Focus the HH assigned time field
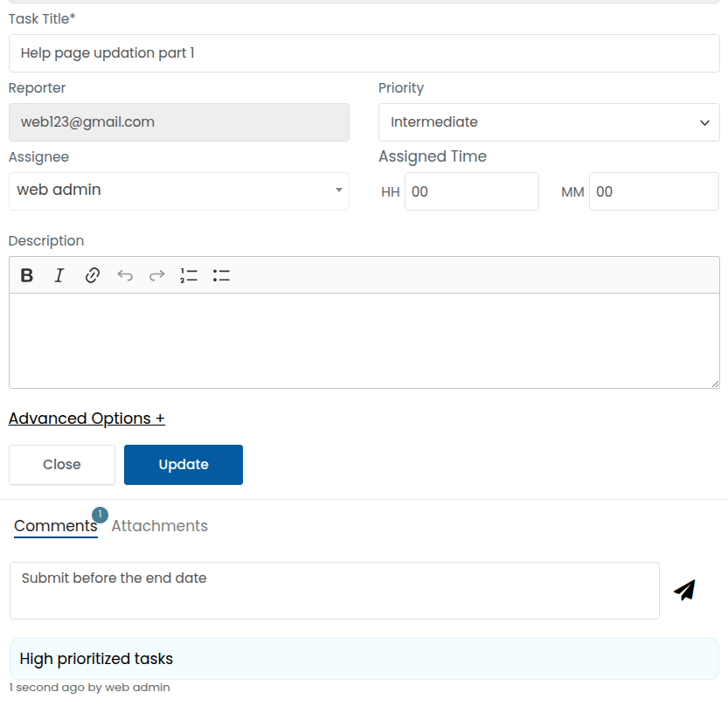728x713 pixels. point(472,191)
